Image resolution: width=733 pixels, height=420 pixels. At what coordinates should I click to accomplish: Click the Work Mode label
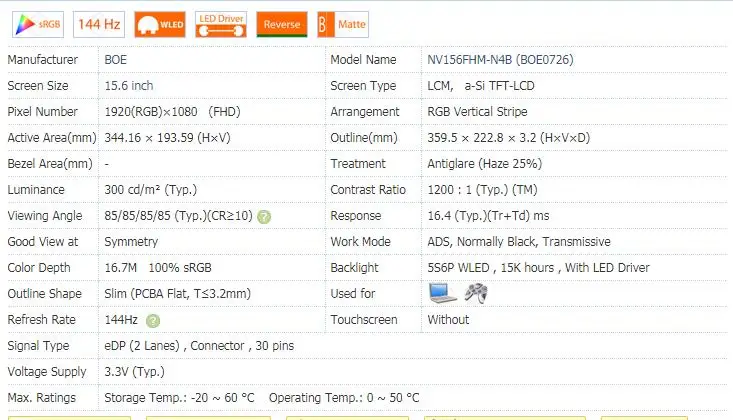(x=360, y=242)
